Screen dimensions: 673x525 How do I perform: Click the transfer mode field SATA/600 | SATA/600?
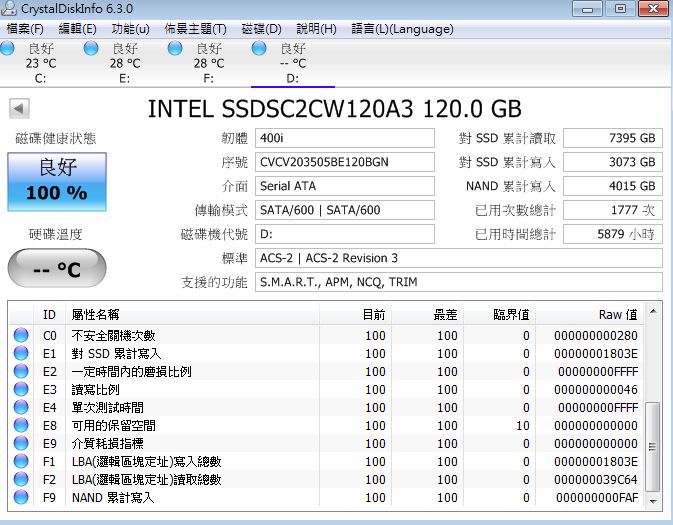point(345,210)
